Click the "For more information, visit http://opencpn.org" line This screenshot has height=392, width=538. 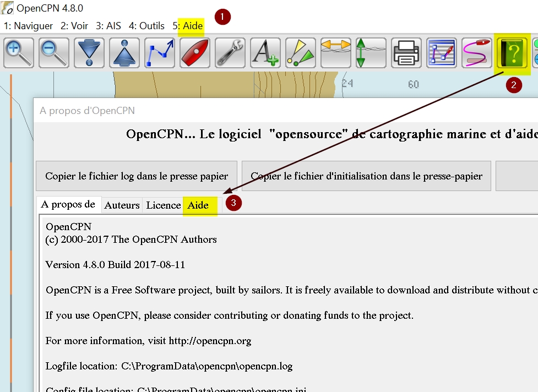(x=148, y=341)
